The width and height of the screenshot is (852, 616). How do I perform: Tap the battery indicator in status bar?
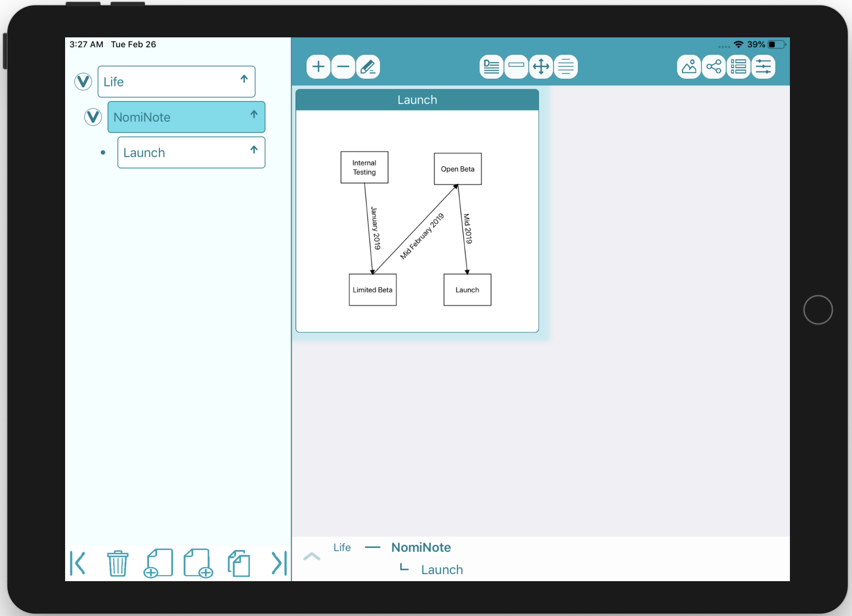[x=777, y=44]
